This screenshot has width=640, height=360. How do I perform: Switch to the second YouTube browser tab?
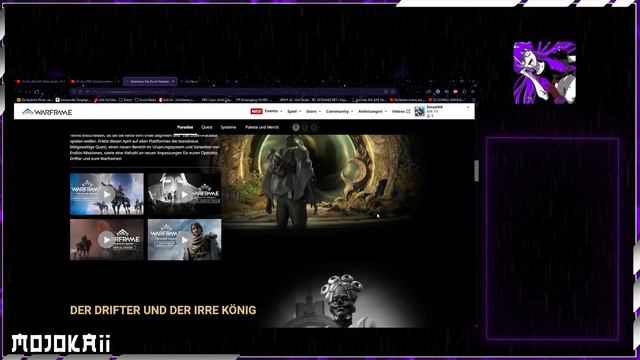[96, 82]
